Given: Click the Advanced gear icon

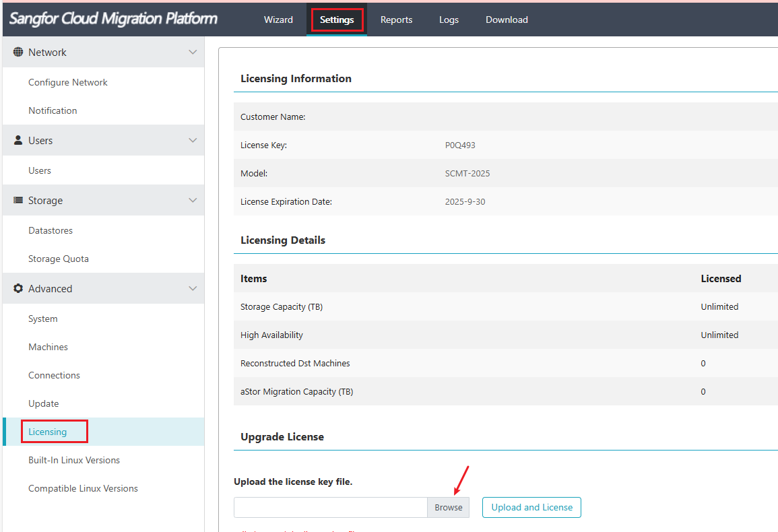Looking at the screenshot, I should pos(18,288).
